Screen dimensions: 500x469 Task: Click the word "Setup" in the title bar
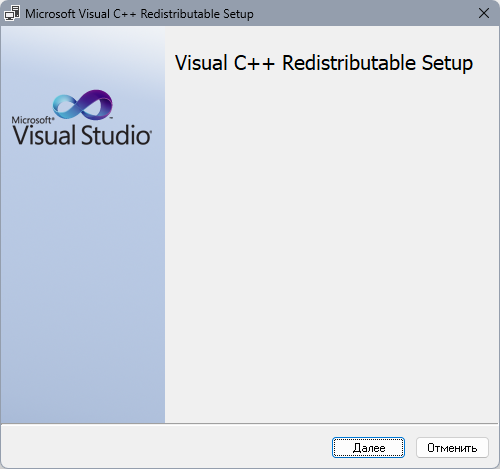point(238,15)
